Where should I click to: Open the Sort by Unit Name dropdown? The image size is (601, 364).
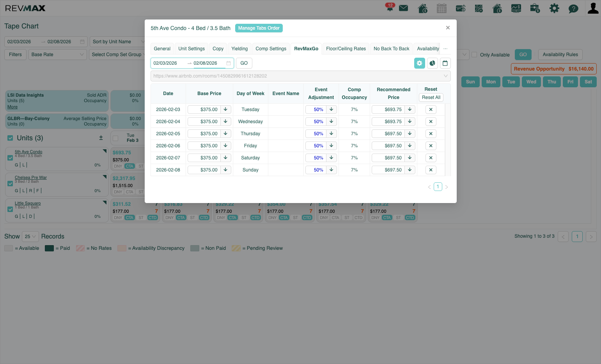click(x=117, y=42)
